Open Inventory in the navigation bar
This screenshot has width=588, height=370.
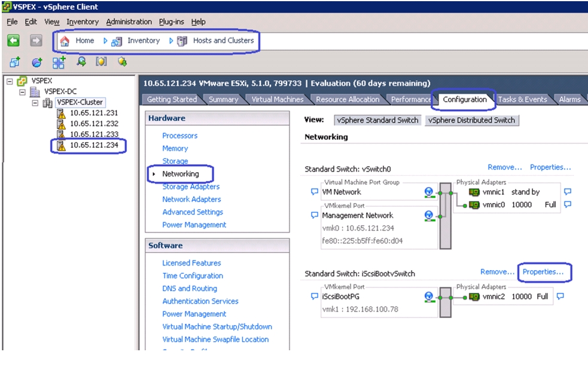pyautogui.click(x=143, y=41)
